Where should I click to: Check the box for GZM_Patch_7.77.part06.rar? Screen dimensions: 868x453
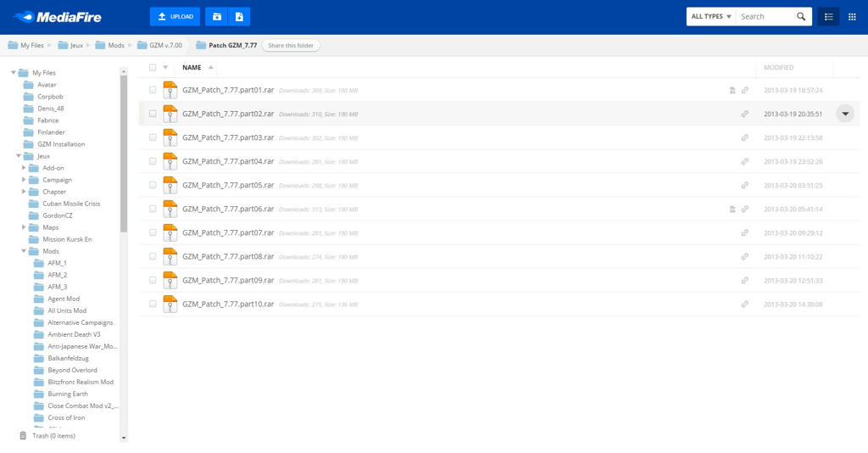pyautogui.click(x=153, y=209)
